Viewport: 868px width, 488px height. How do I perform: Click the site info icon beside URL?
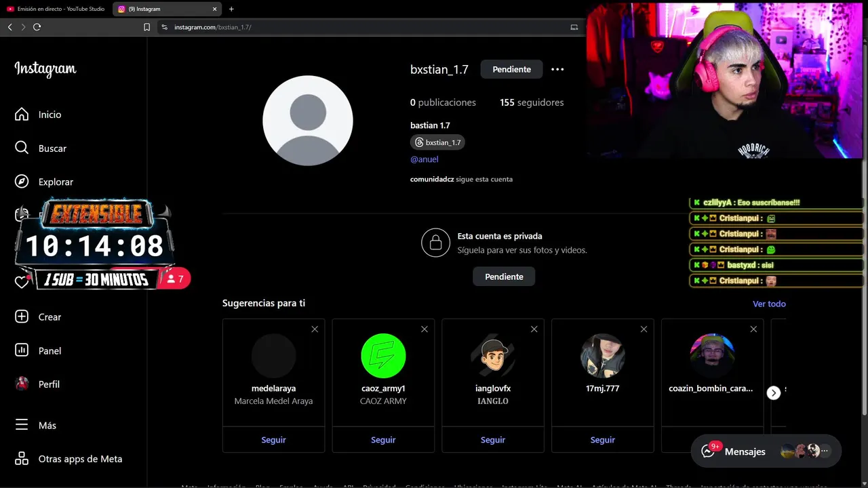pyautogui.click(x=164, y=27)
